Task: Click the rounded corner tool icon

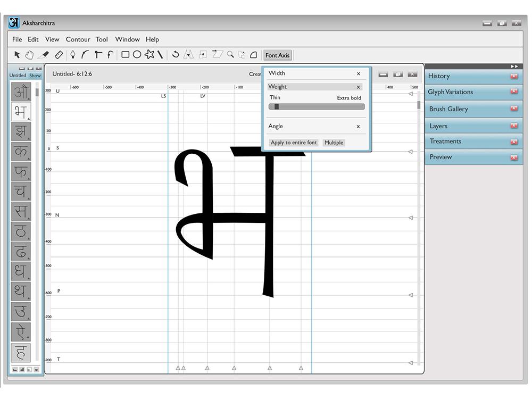Action: tap(253, 55)
